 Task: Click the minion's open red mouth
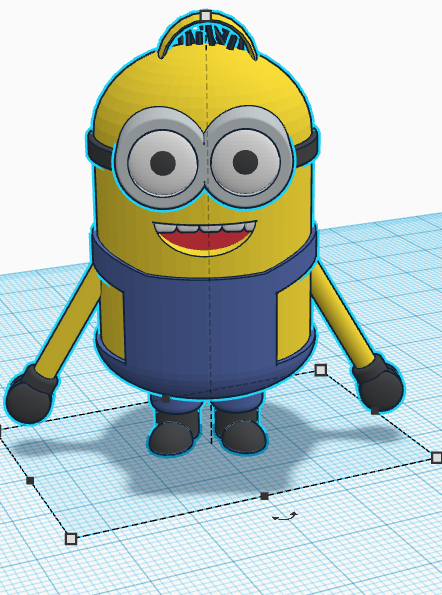(x=205, y=238)
